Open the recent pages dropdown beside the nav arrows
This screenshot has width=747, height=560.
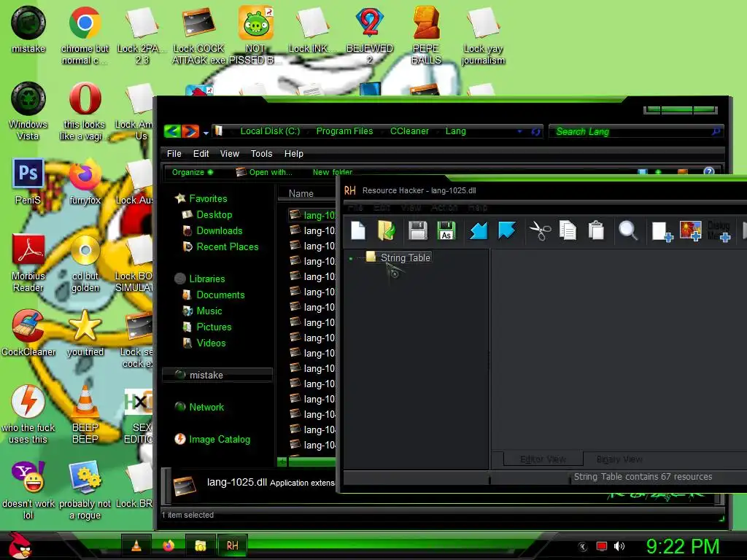(x=206, y=133)
